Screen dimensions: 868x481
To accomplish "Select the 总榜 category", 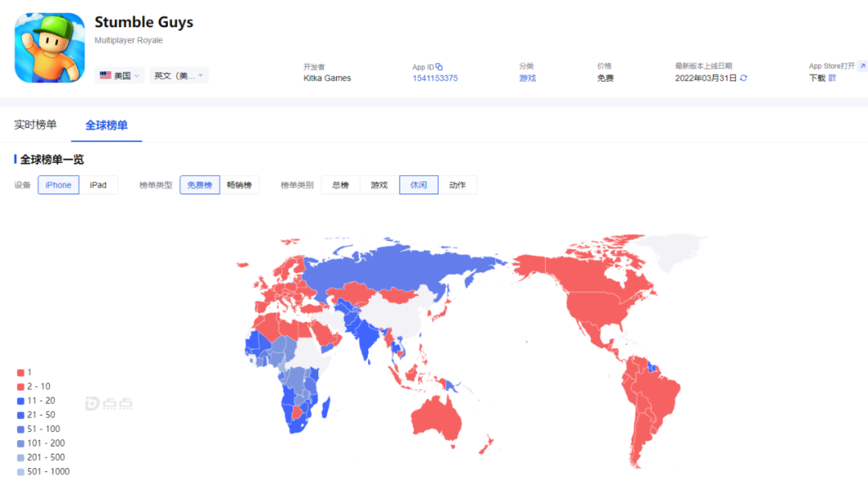I will pos(341,185).
